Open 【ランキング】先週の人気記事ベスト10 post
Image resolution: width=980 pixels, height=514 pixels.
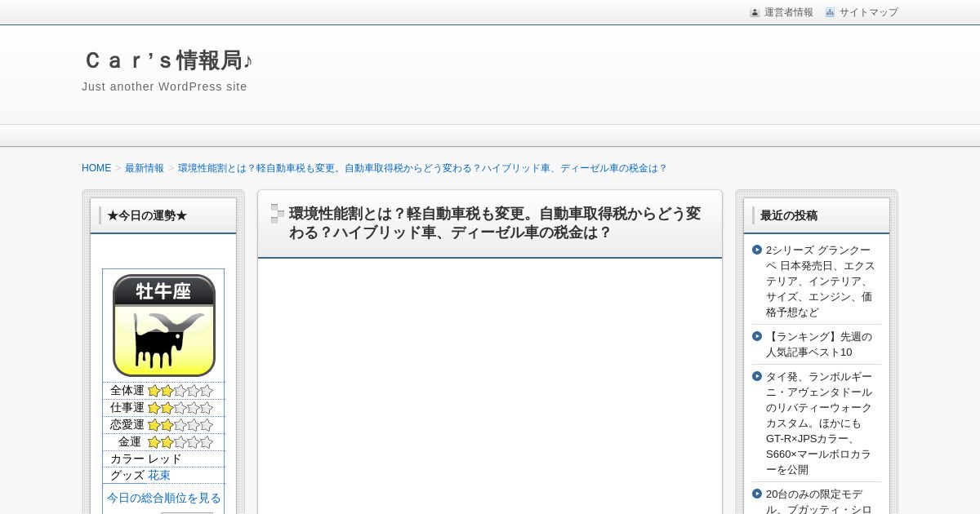[x=819, y=344]
